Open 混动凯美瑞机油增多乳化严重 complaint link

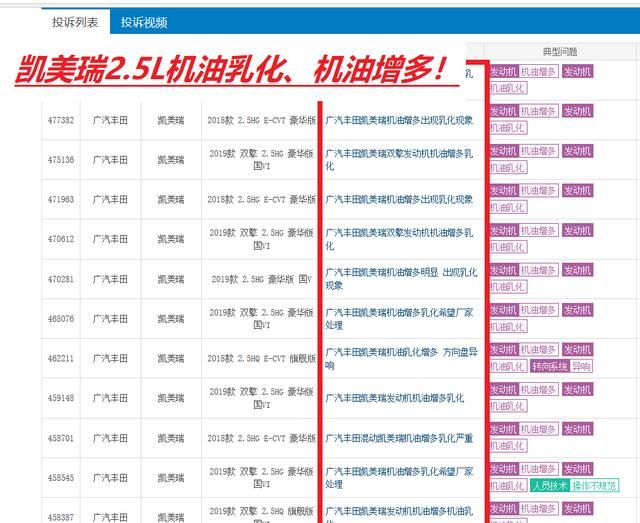point(399,438)
